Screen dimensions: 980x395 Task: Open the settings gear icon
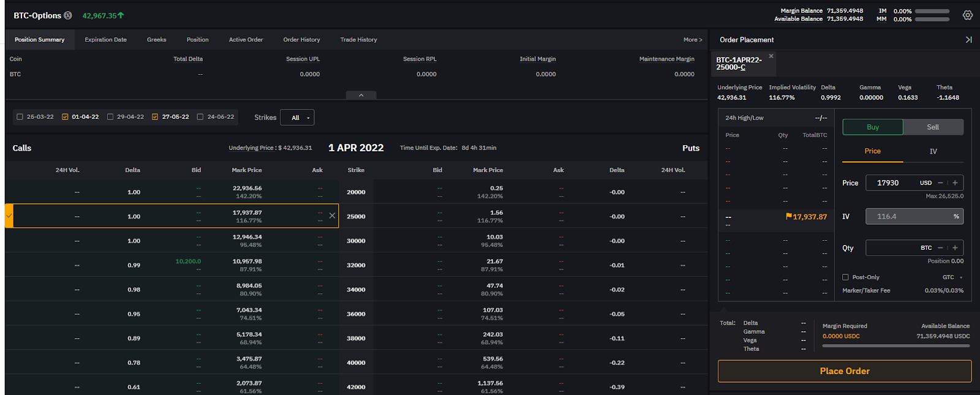tap(967, 15)
